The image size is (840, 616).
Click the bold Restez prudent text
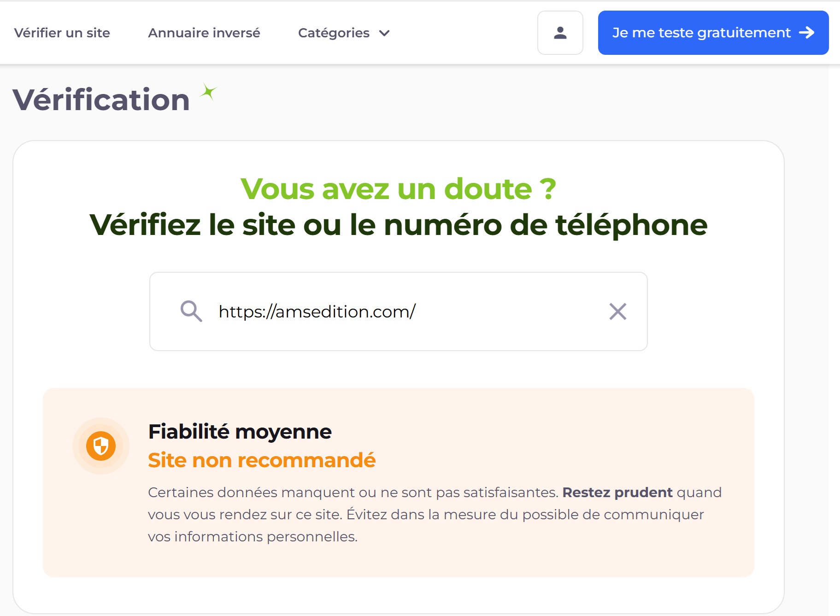(x=617, y=493)
